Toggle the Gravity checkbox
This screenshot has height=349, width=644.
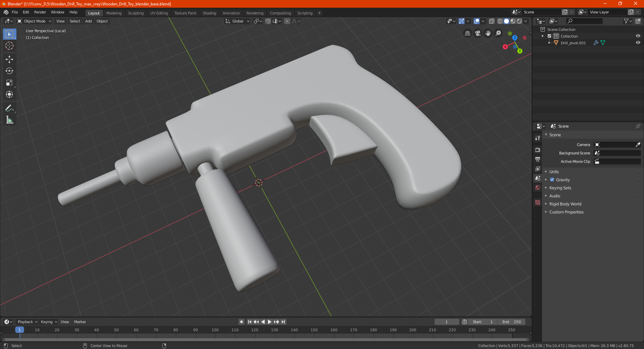[x=552, y=180]
